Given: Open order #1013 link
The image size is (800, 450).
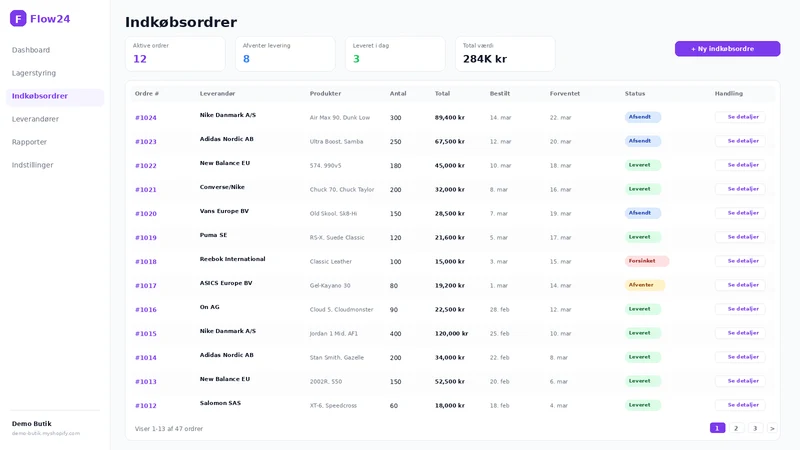Looking at the screenshot, I should click(145, 382).
